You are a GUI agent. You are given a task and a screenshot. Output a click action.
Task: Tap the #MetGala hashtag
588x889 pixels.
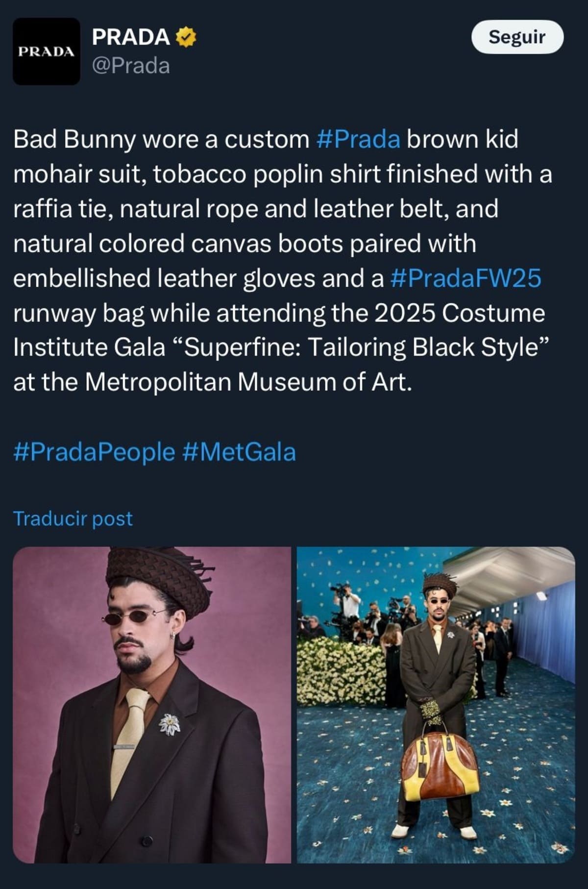point(240,452)
